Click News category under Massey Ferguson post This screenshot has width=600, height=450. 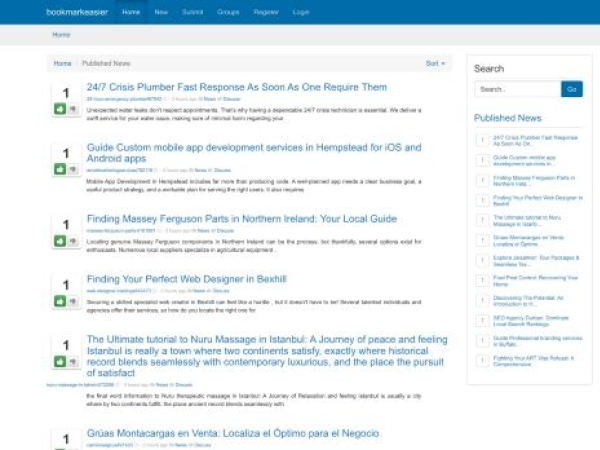pos(203,231)
